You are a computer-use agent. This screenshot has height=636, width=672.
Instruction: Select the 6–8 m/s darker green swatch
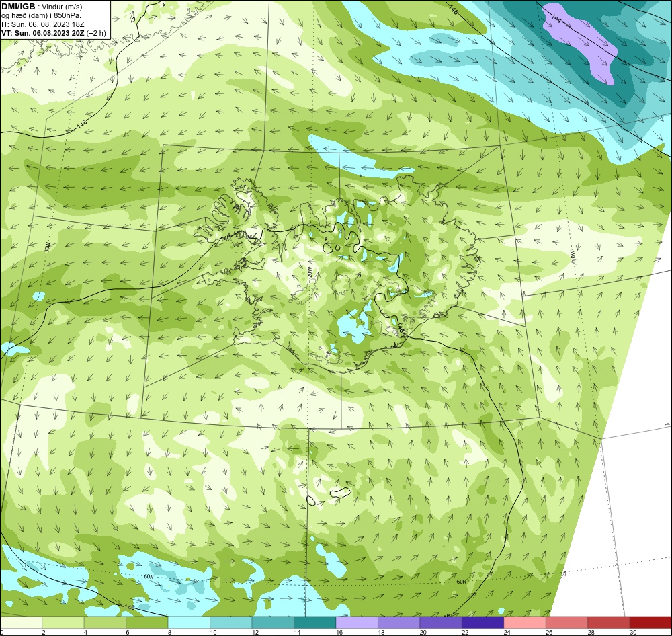pos(147,623)
